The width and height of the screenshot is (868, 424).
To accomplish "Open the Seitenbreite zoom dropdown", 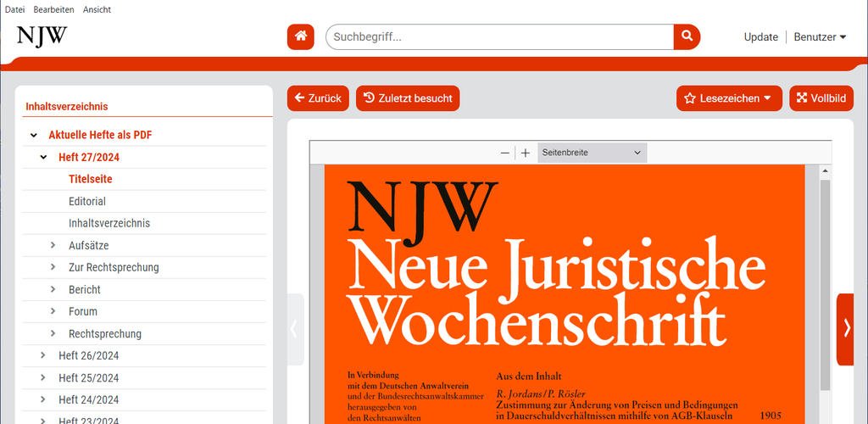I will tap(592, 153).
